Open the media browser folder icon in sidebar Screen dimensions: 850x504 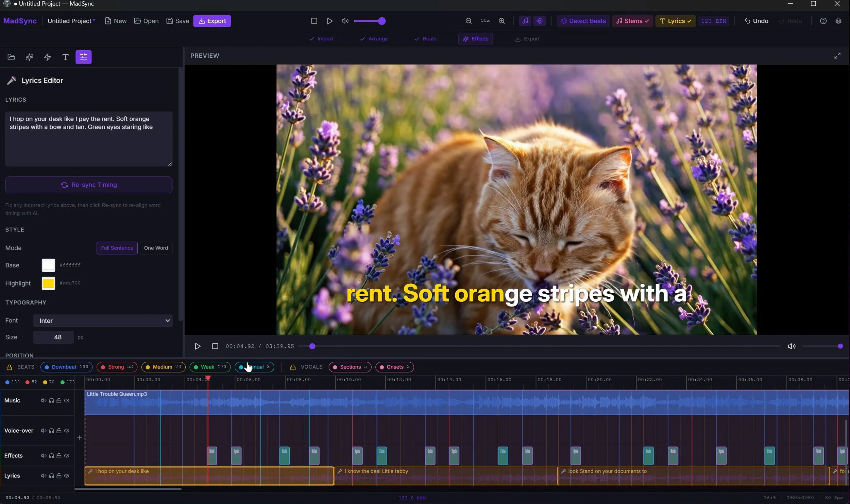point(11,57)
